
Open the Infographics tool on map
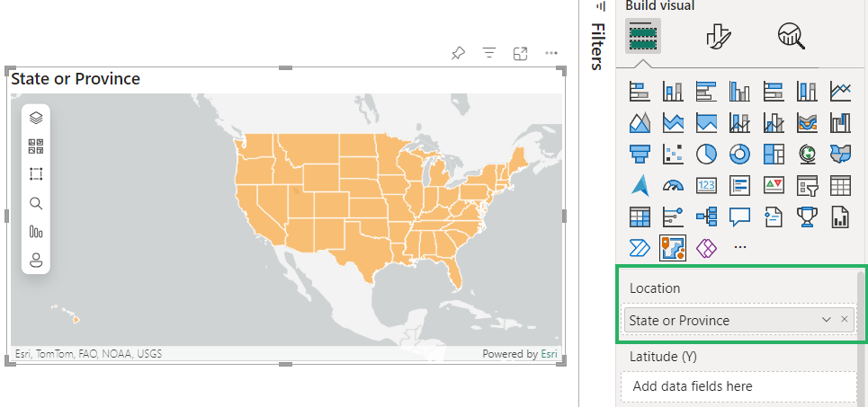click(x=36, y=232)
